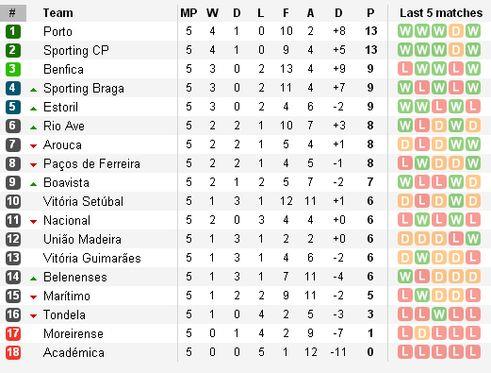Open the Vitória Guimarães team link
Image resolution: width=491 pixels, height=373 pixels.
(92, 258)
